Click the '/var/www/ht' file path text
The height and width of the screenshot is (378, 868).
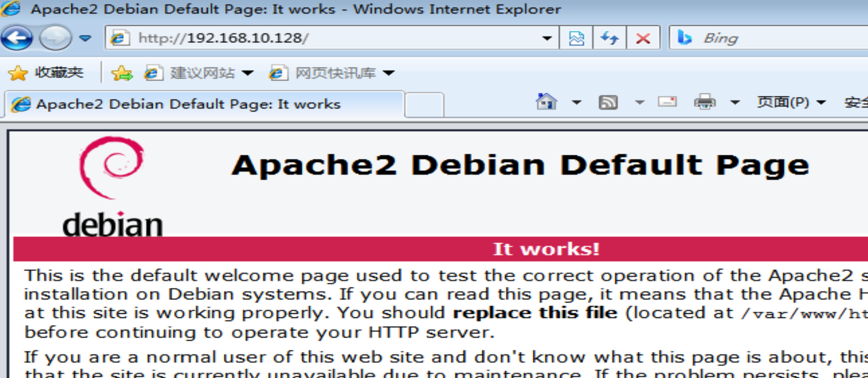[804, 313]
